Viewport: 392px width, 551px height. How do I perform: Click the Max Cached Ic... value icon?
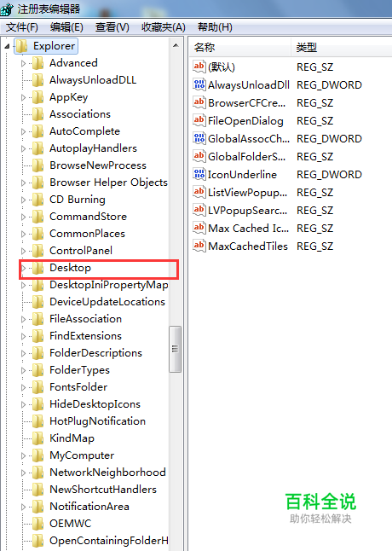[x=199, y=228]
